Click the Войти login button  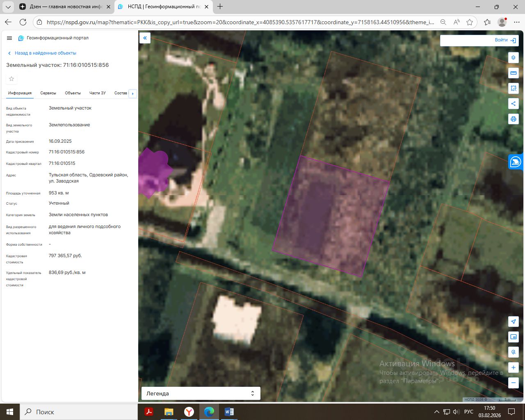pos(505,40)
